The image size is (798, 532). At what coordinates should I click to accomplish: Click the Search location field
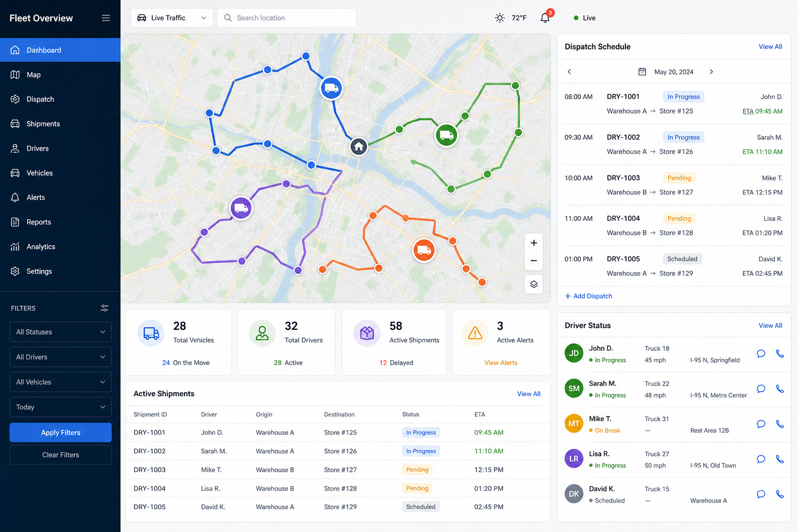coord(287,18)
